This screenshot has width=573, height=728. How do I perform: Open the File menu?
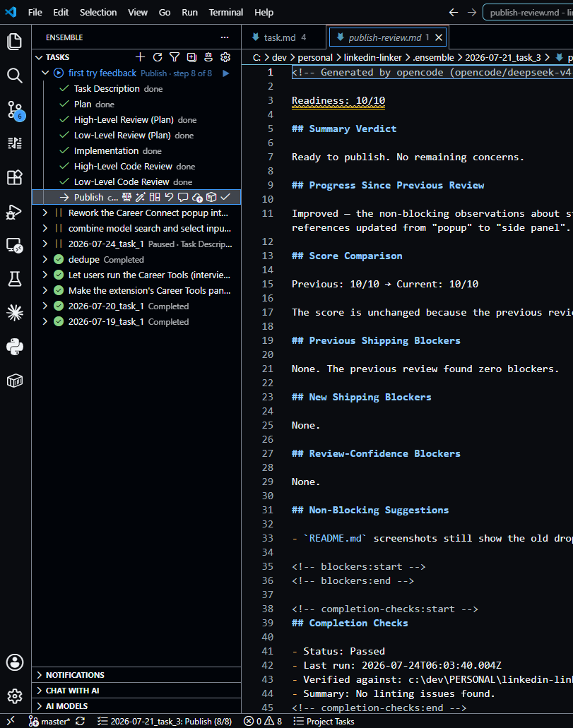tap(35, 13)
